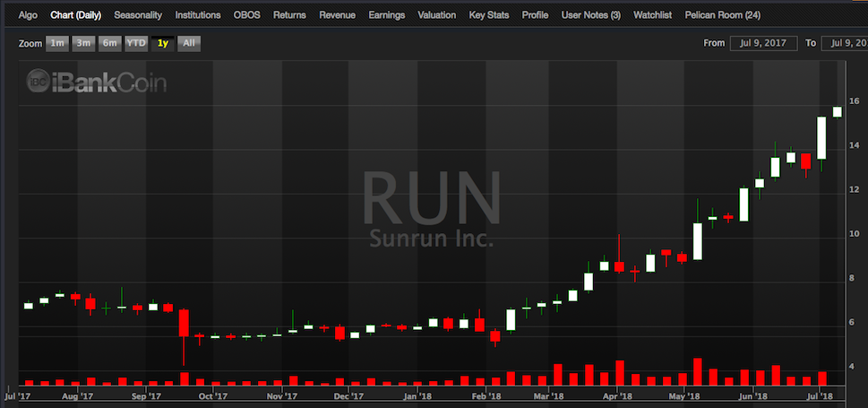Viewport: 868px width, 408px height.
Task: Set zoom to 1m
Action: [57, 43]
